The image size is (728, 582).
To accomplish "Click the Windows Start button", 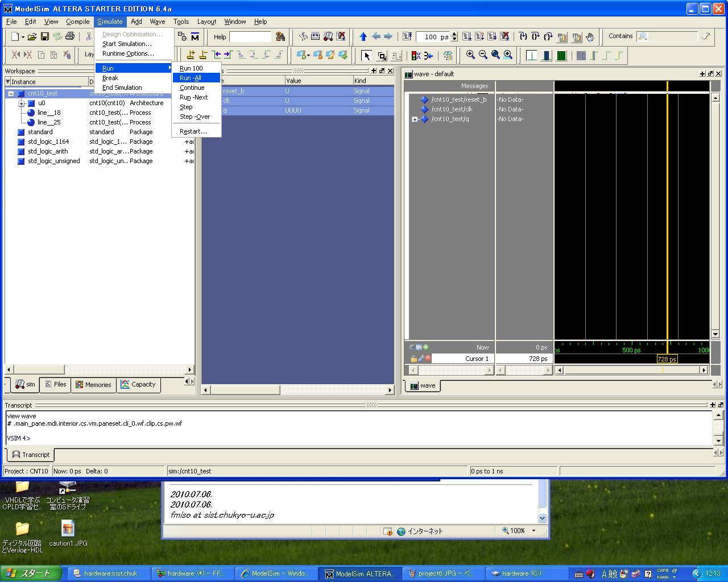I will (x=30, y=573).
